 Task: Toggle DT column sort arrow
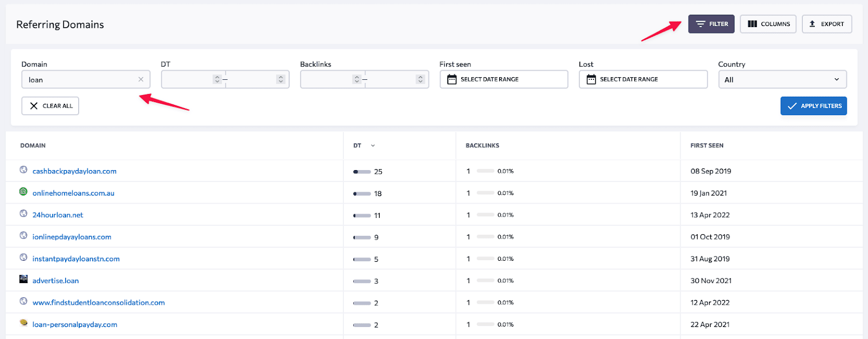373,146
